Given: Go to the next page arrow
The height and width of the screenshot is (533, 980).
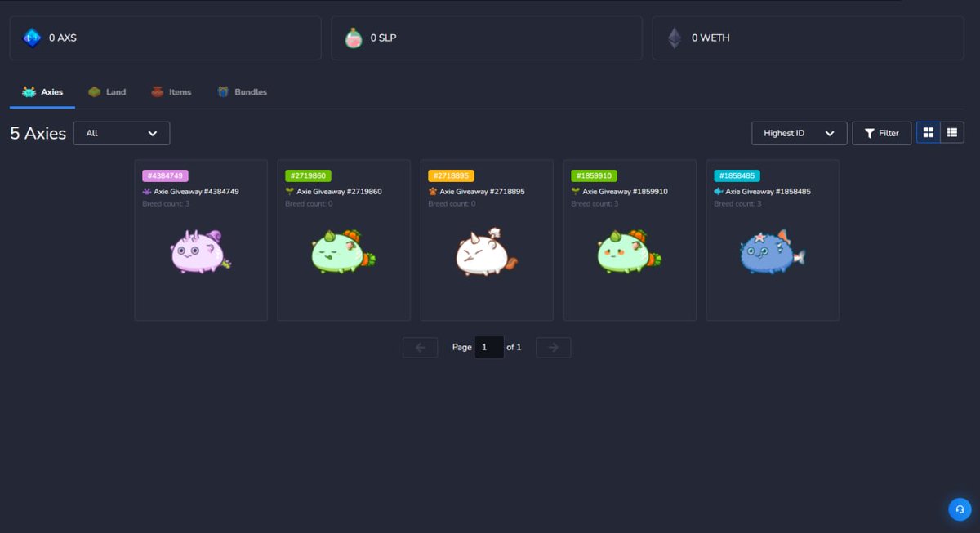Looking at the screenshot, I should (x=553, y=347).
